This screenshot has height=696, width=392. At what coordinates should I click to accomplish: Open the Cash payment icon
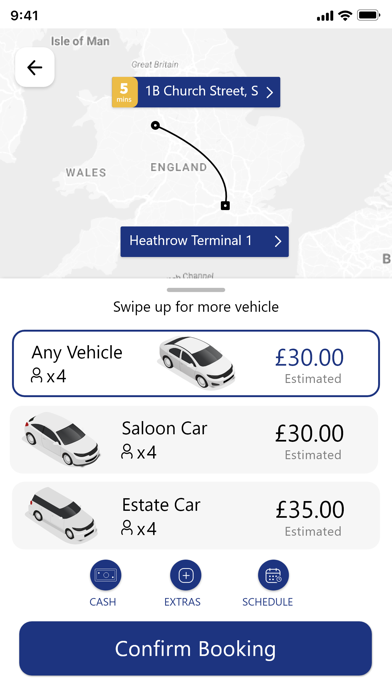tap(105, 575)
